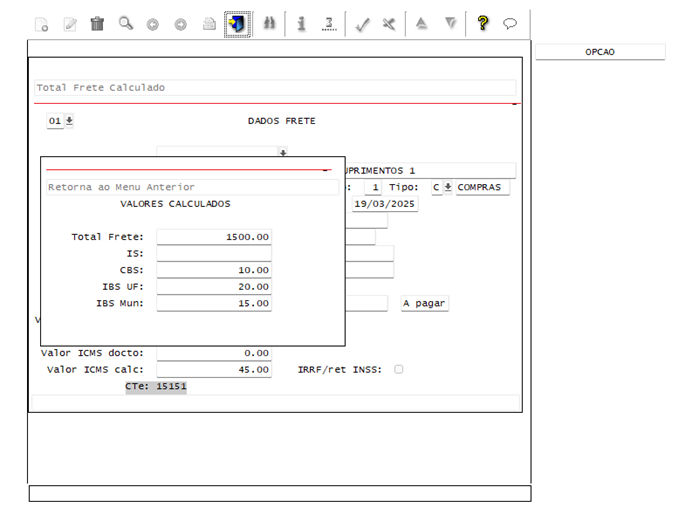Screen dimensions: 699x528
Task: Click the CBS 10.00 field
Action: tap(214, 270)
